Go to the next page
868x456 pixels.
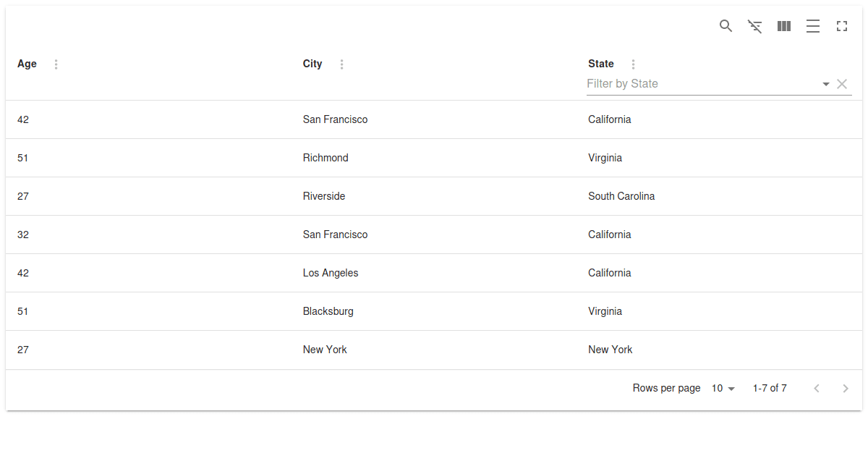tap(845, 389)
